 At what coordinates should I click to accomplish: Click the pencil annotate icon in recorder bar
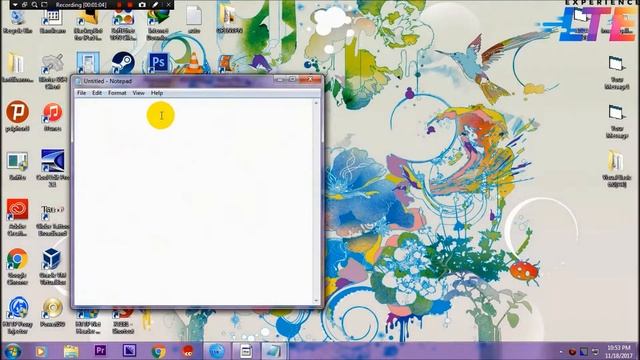tap(156, 5)
